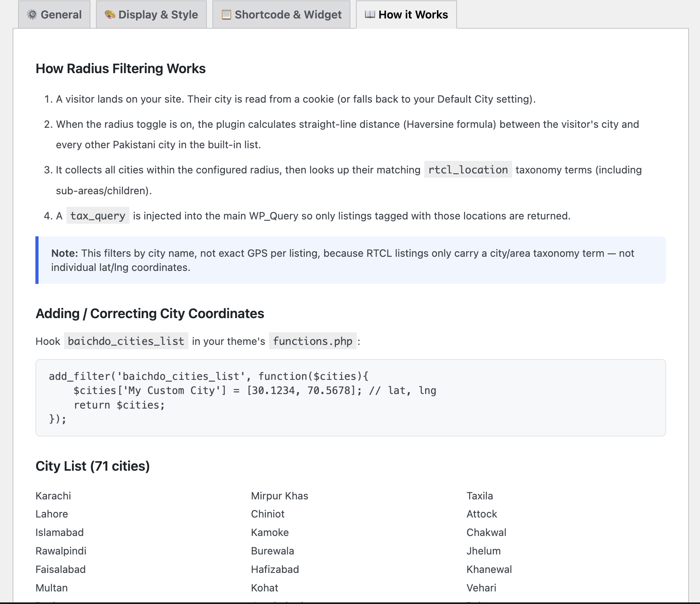Click the palette icon on Display & Style

[x=110, y=15]
